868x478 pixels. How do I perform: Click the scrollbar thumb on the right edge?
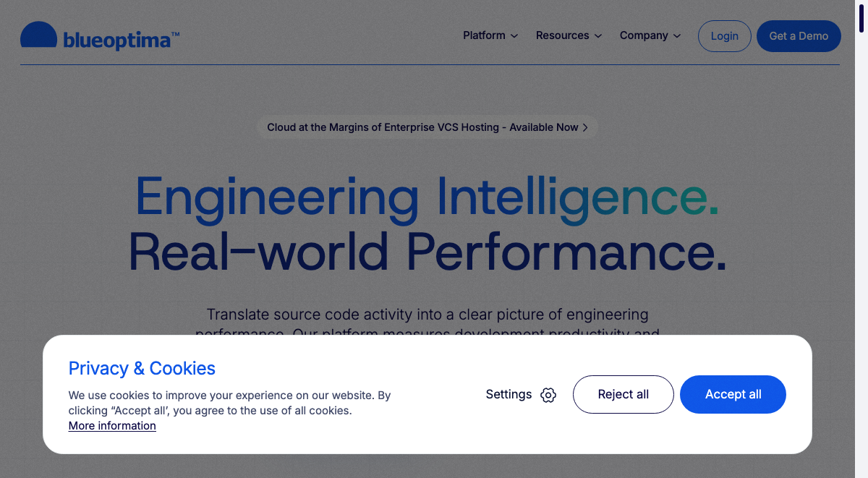861,18
